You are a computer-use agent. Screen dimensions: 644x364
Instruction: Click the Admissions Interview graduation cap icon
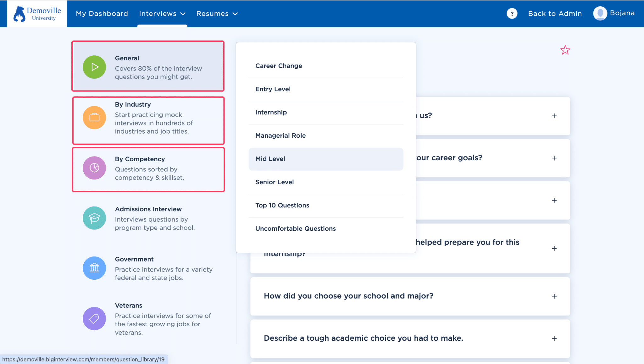(94, 218)
